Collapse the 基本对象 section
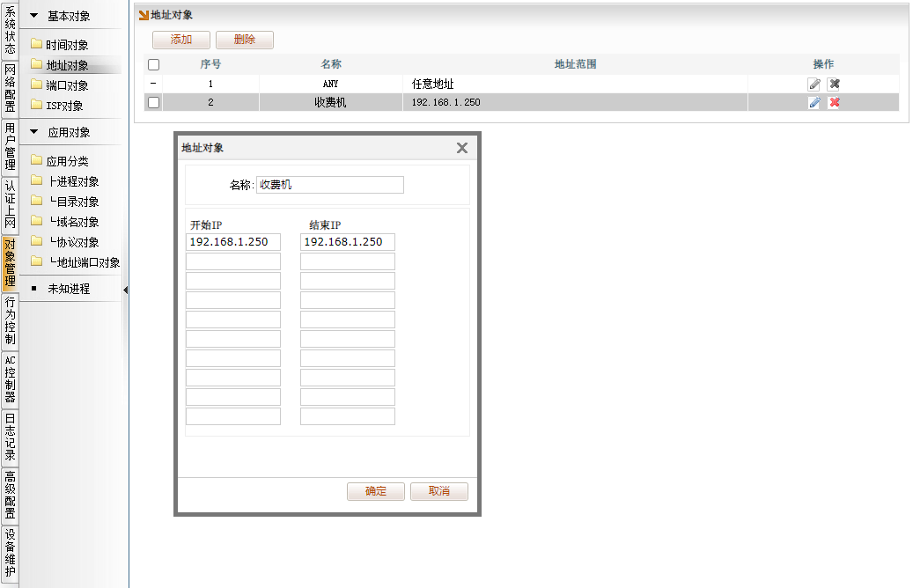This screenshot has width=913, height=588. tap(34, 17)
